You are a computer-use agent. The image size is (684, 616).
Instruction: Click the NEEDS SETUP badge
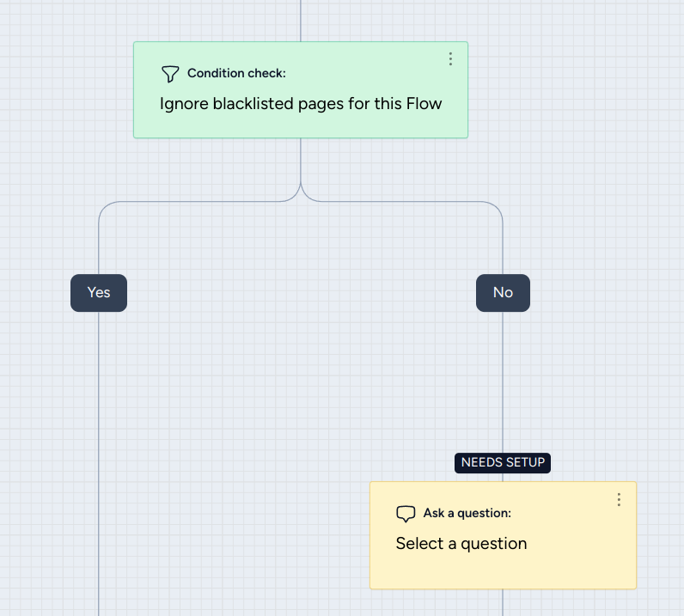[503, 462]
